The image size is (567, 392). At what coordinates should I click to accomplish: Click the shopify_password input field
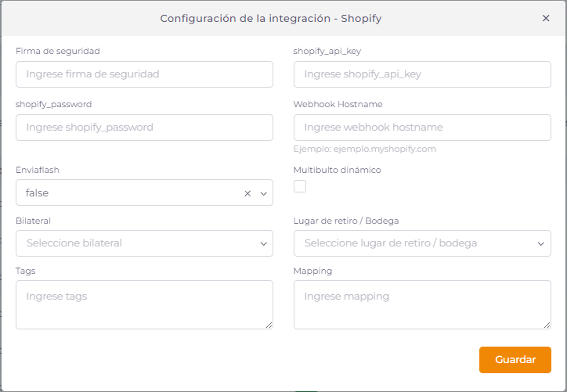point(144,128)
